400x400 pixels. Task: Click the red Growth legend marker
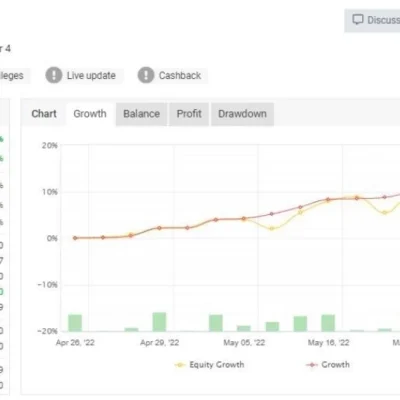(312, 365)
